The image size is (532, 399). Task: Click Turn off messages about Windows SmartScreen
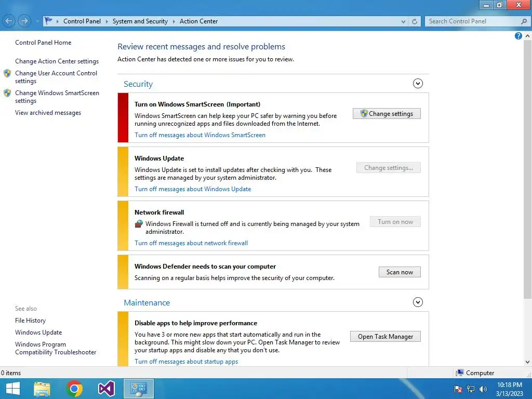(x=200, y=135)
